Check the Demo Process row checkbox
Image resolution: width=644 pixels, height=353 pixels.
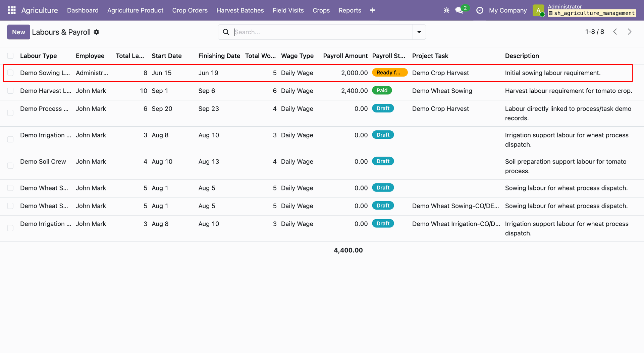click(x=10, y=113)
